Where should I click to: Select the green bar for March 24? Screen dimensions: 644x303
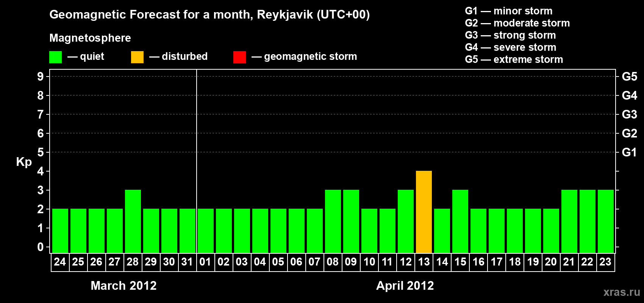[x=60, y=231]
